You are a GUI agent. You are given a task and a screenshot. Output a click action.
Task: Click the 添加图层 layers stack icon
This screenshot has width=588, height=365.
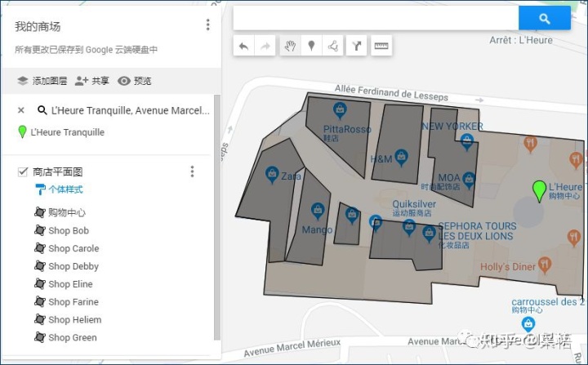[23, 81]
